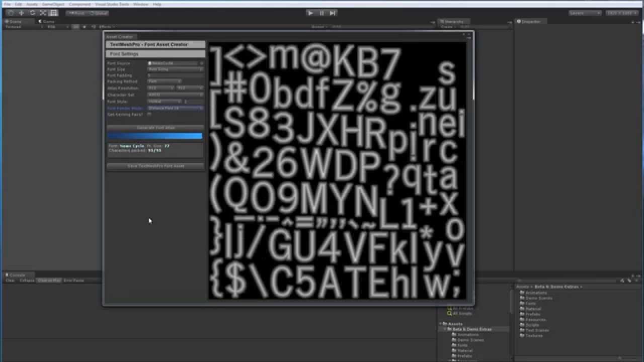This screenshot has width=644, height=362.
Task: Toggle Console Collapse option
Action: pyautogui.click(x=27, y=281)
